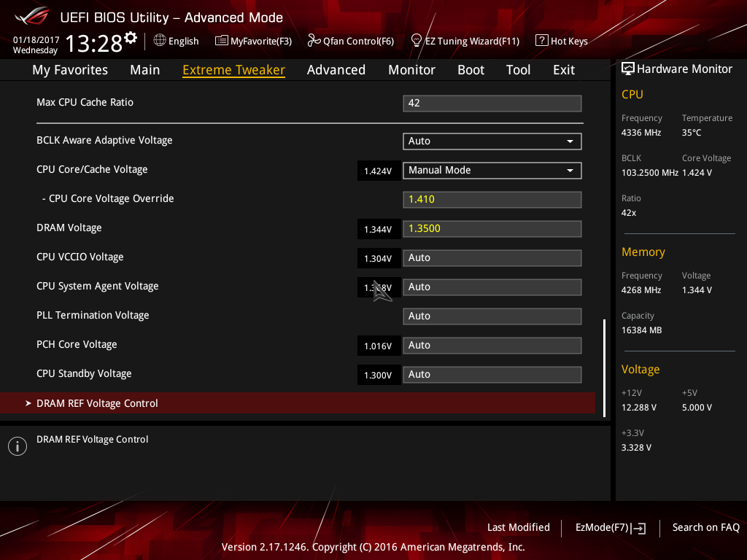Click CPU Standby Voltage Auto field

pos(492,375)
